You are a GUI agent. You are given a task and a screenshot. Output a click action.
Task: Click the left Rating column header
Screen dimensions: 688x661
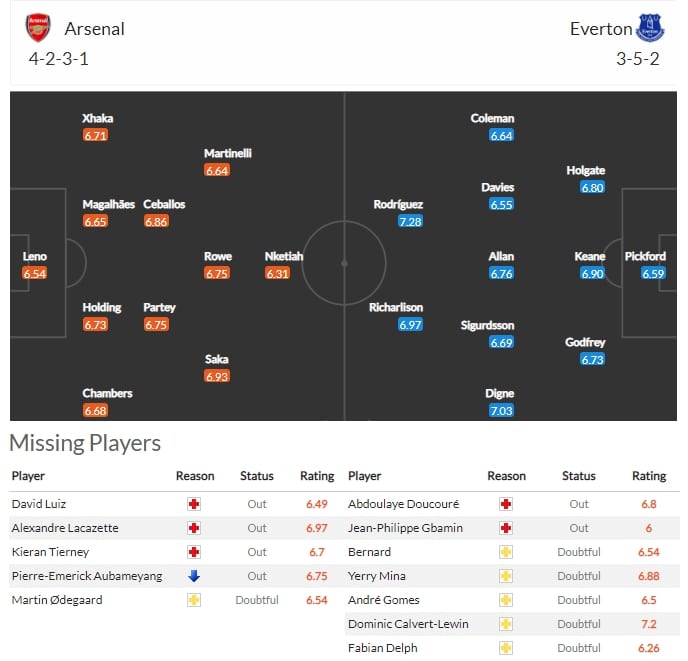[317, 476]
